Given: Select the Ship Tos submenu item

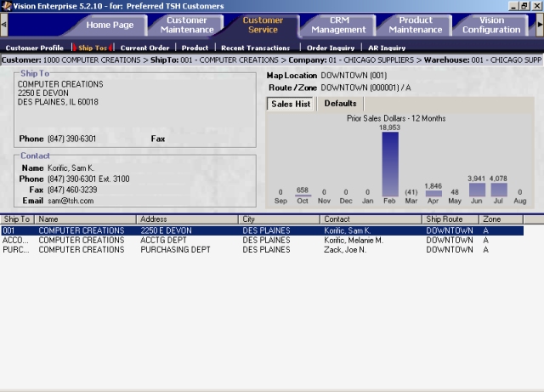Looking at the screenshot, I should click(x=93, y=48).
